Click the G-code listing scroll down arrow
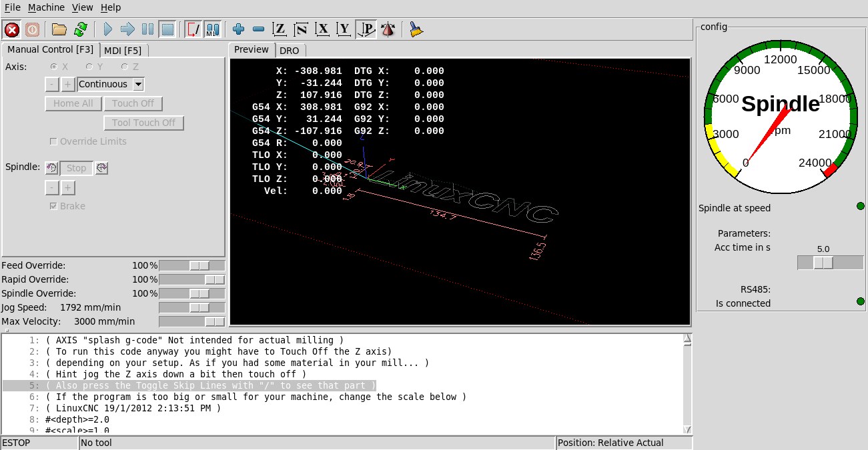Screen dimensions: 868x450 687,429
